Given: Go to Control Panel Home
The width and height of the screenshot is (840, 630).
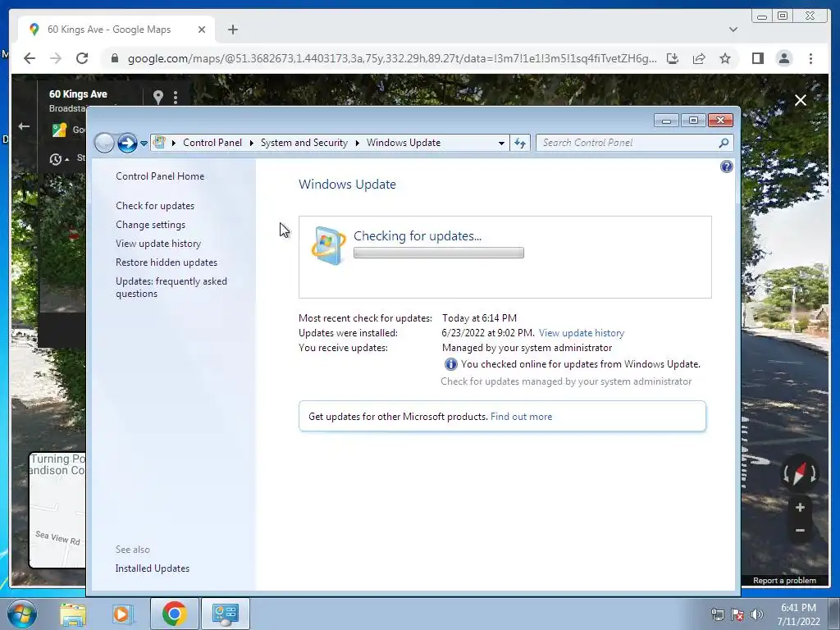Looking at the screenshot, I should [x=160, y=176].
